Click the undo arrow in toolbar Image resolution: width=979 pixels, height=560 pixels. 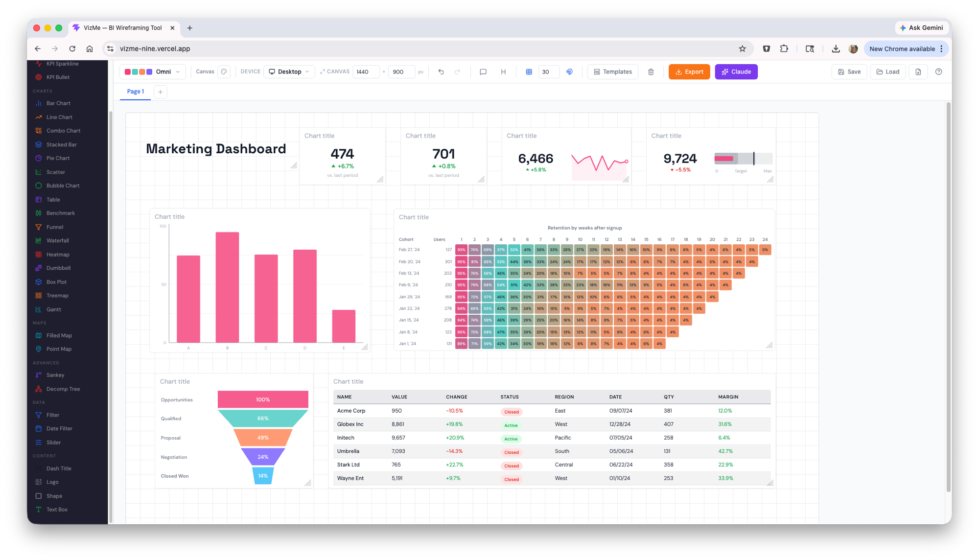tap(441, 72)
